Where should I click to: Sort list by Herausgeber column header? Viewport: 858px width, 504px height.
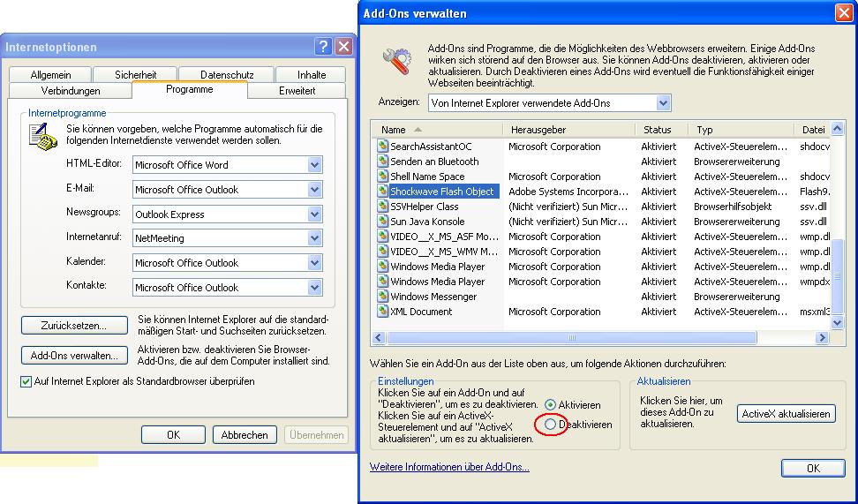click(569, 130)
